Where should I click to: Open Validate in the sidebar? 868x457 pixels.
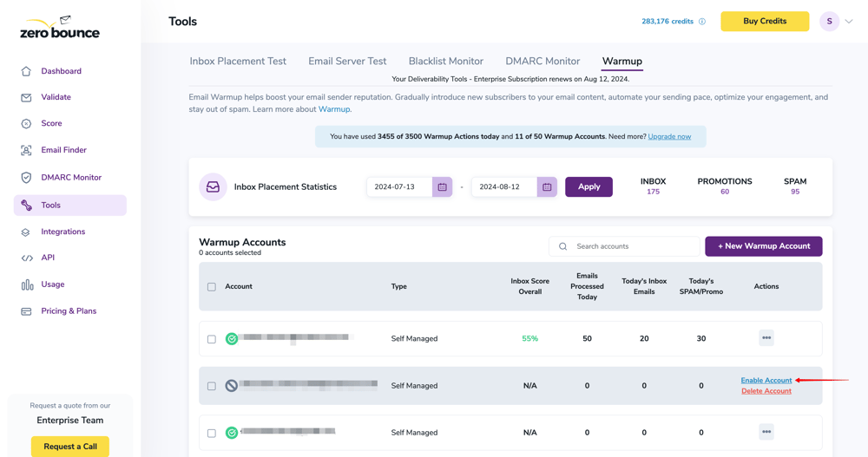(x=56, y=97)
